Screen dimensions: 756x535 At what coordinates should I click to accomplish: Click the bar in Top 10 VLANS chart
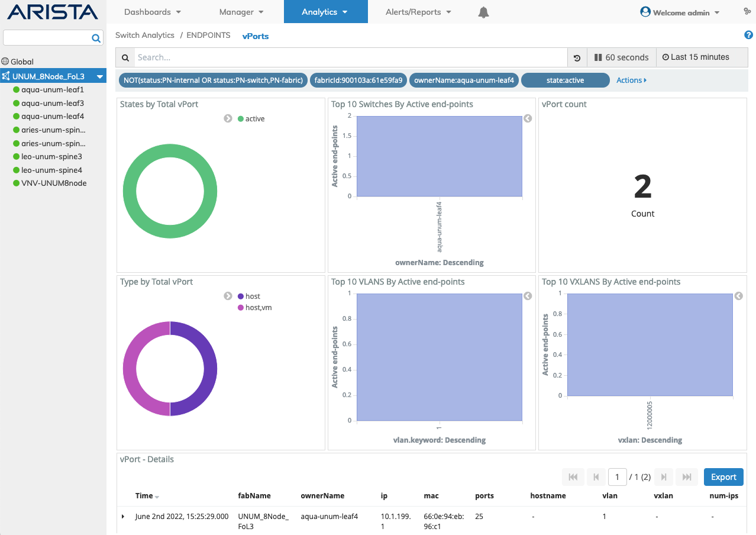pyautogui.click(x=440, y=357)
